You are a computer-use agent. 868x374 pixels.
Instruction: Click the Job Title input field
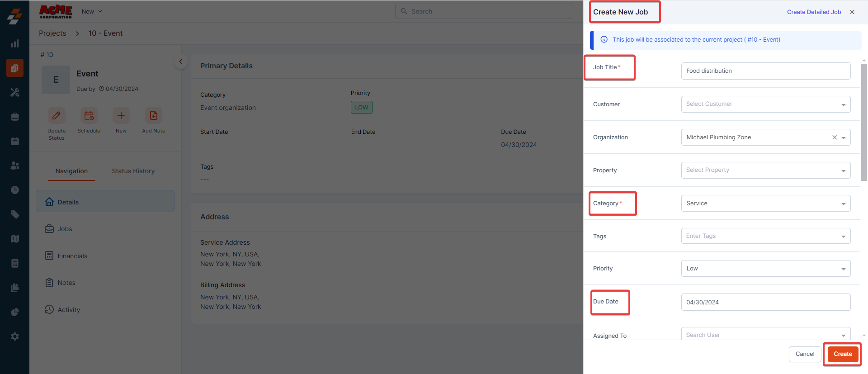coord(765,71)
